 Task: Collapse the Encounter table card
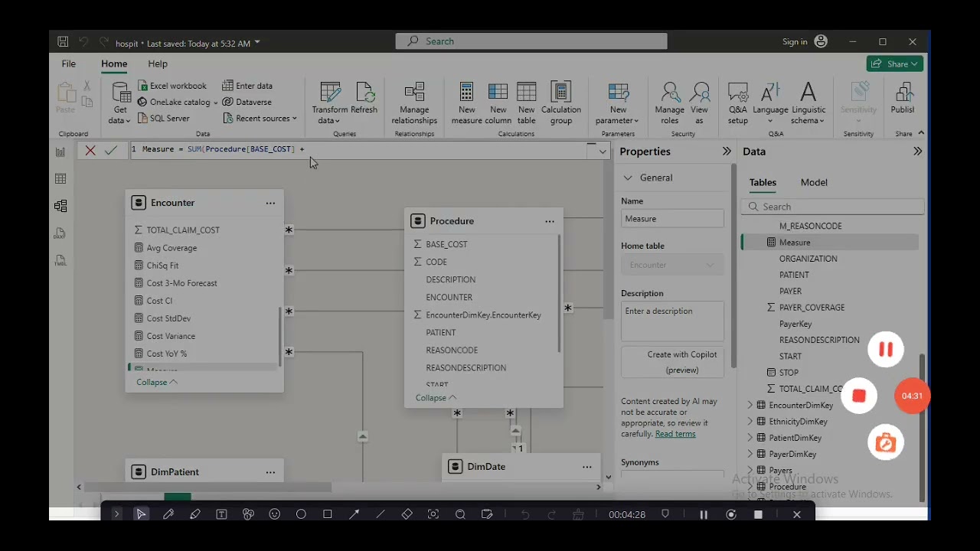(x=157, y=382)
